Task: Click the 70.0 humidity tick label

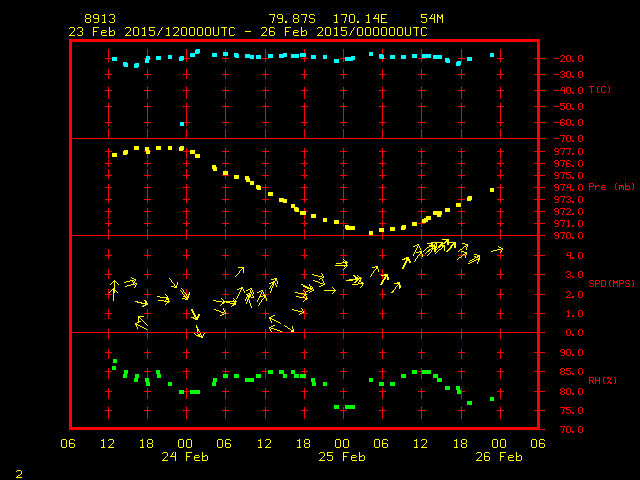Action: [571, 430]
